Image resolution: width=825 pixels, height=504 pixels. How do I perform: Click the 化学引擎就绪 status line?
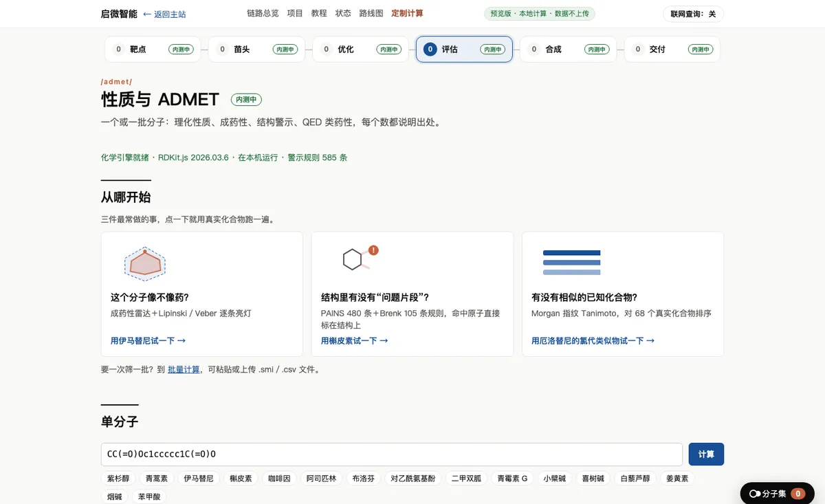(x=224, y=157)
